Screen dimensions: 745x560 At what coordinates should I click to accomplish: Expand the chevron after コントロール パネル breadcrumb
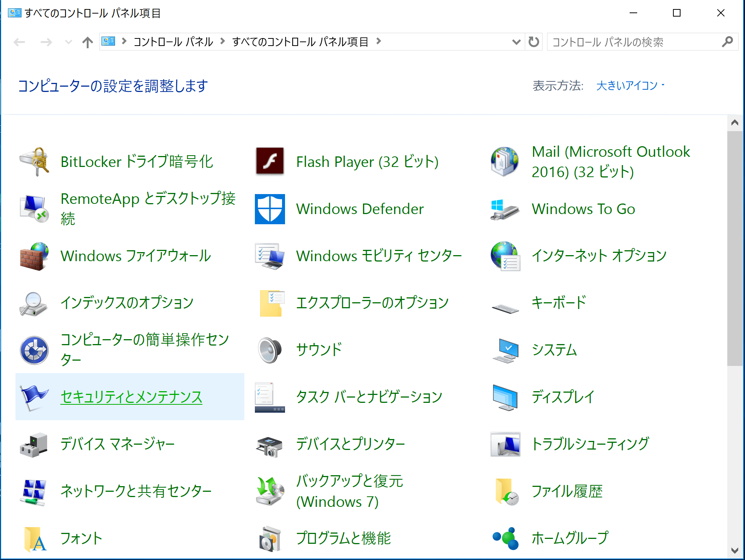222,41
